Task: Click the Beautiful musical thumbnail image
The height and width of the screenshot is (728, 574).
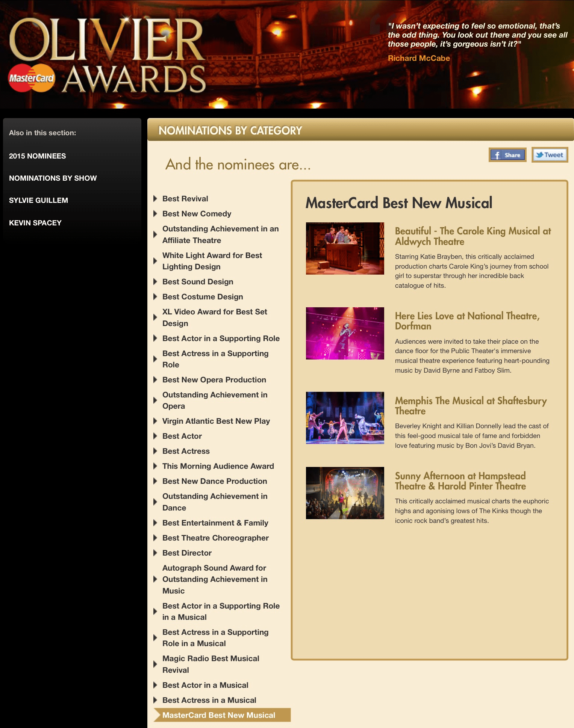Action: (x=345, y=248)
